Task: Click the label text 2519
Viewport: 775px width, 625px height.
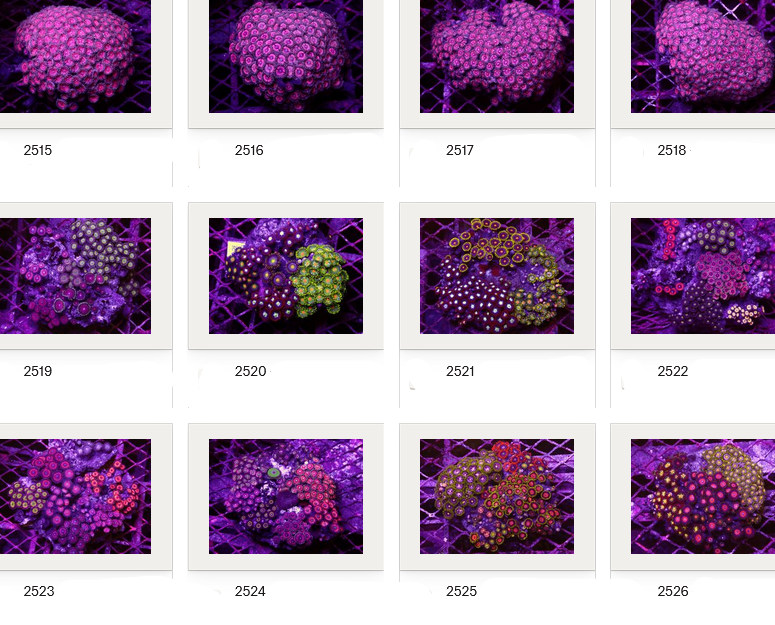Action: (38, 371)
